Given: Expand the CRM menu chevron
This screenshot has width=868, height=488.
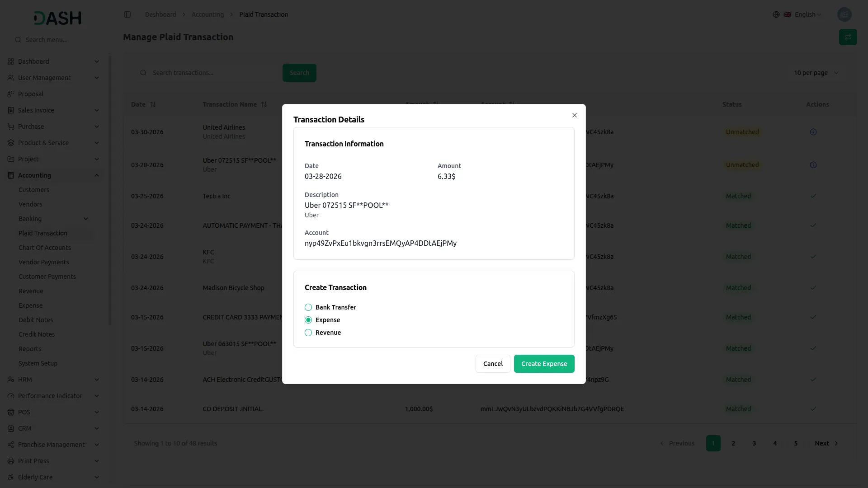Looking at the screenshot, I should pos(97,428).
